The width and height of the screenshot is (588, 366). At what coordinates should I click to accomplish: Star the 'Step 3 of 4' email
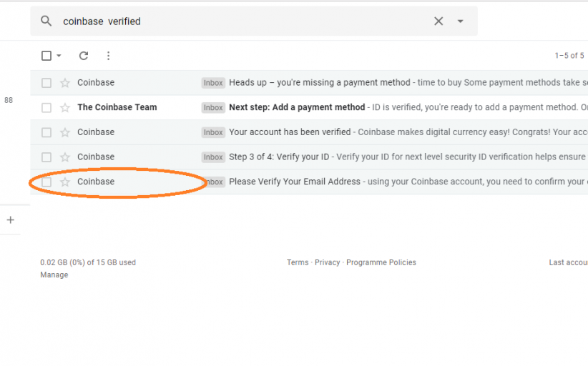tap(65, 157)
